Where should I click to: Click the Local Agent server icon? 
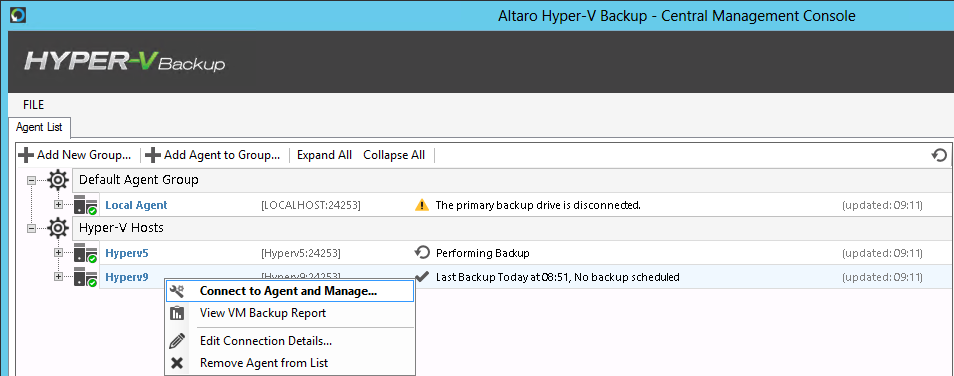(85, 205)
